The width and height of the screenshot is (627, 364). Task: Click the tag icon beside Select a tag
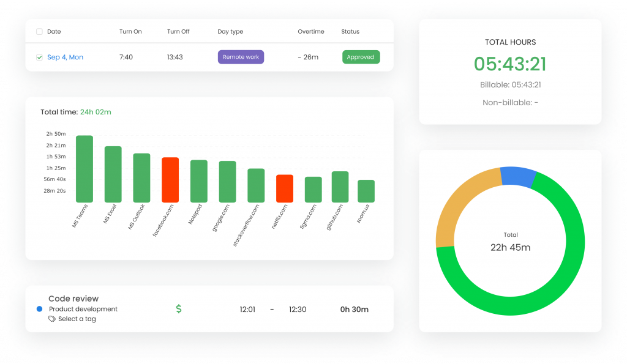52,319
